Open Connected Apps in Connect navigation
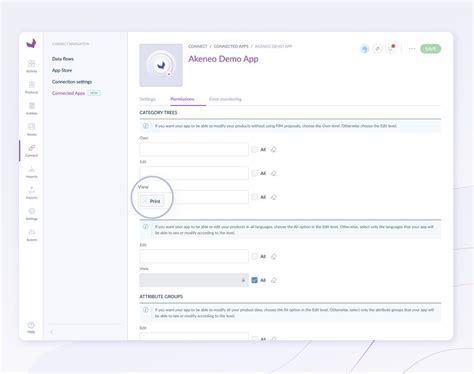The width and height of the screenshot is (474, 374). click(68, 93)
